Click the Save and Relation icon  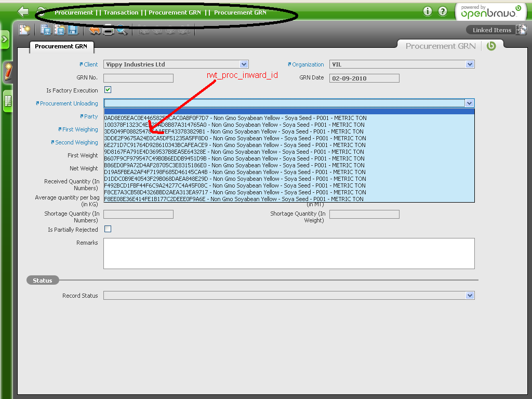coord(46,30)
